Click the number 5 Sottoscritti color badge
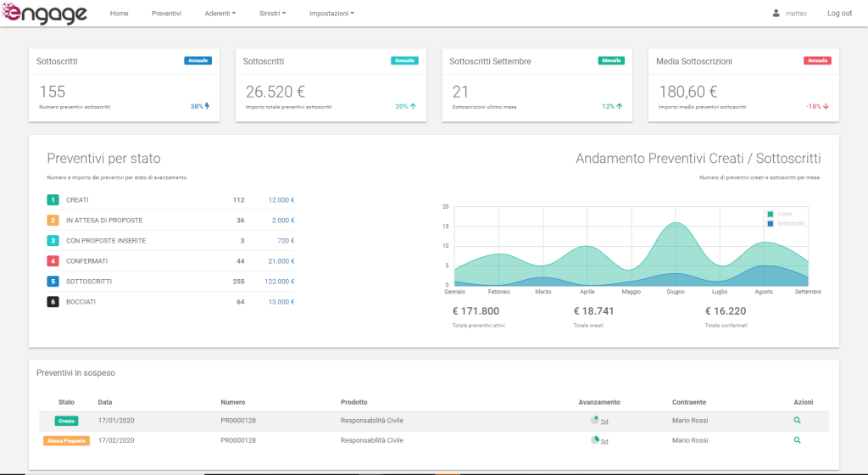Screen dimensions: 868x475 point(53,282)
